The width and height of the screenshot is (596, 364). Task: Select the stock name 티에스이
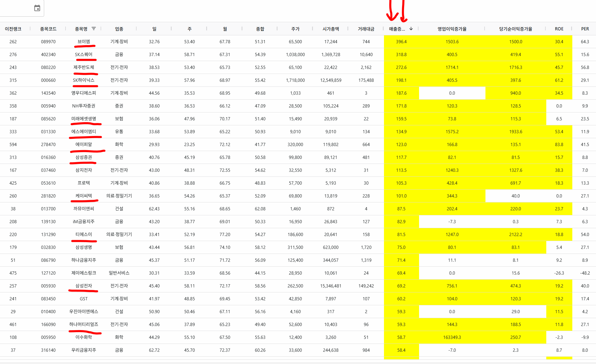84,235
